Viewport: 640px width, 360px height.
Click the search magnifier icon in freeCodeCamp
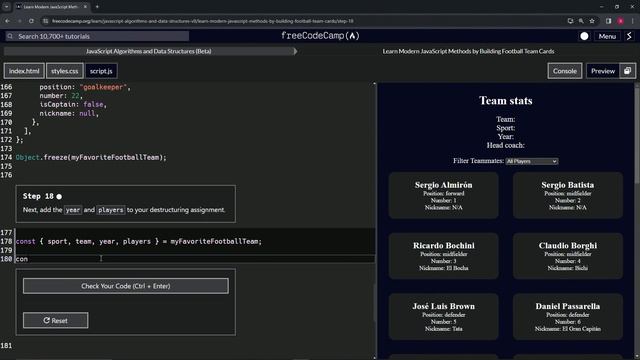coord(10,36)
